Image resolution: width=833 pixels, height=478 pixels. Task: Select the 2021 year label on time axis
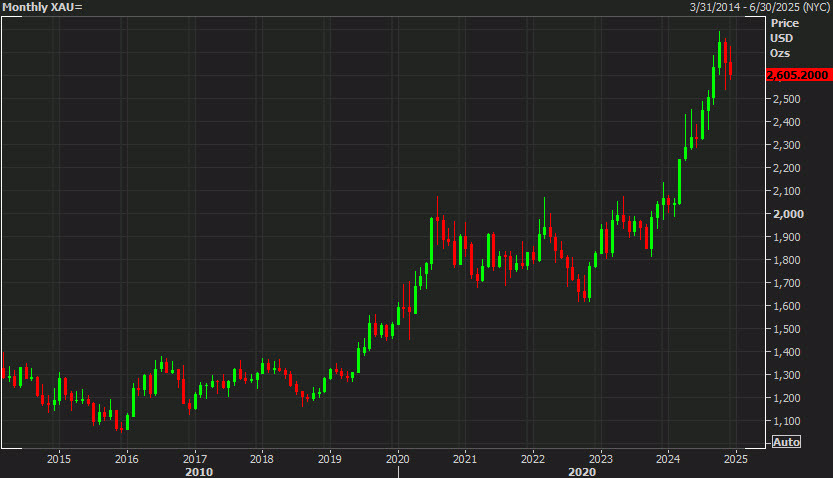(465, 459)
